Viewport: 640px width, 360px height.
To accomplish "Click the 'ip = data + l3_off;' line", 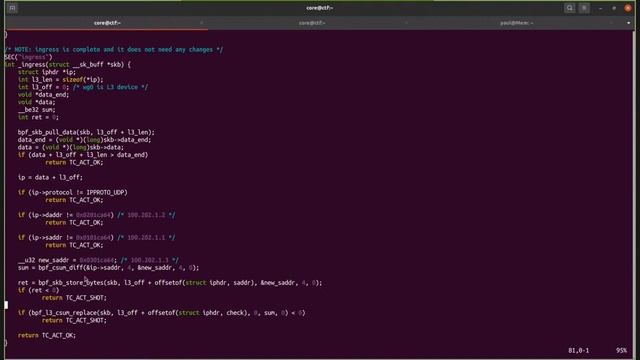I will pos(50,178).
